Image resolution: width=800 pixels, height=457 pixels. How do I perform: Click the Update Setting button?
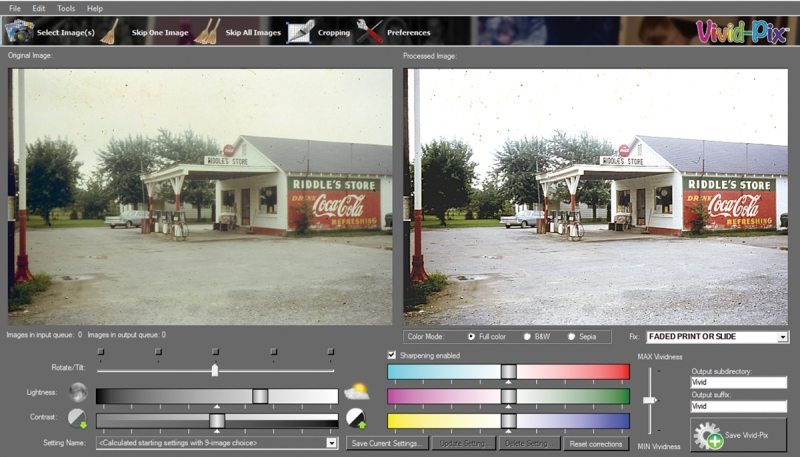point(464,443)
